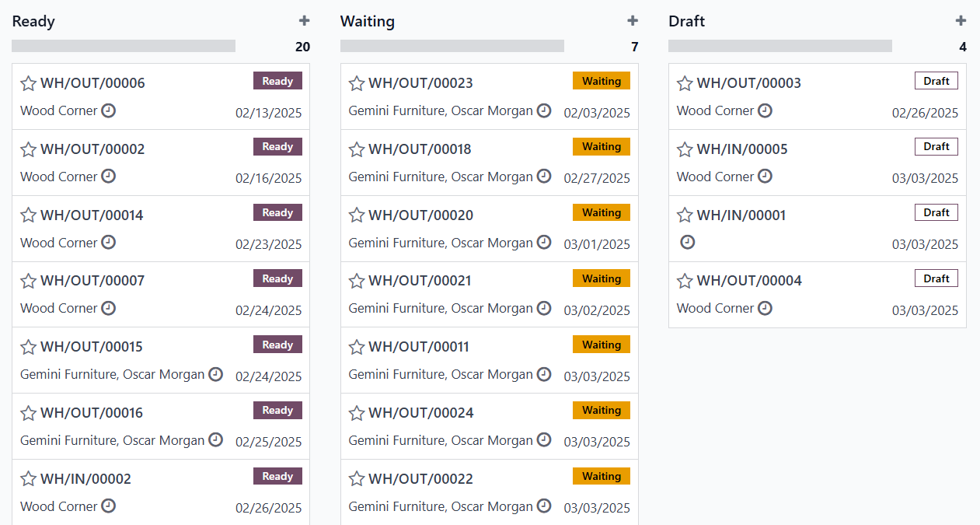
Task: Open activity clock on WH/OUT/00023
Action: 544,110
